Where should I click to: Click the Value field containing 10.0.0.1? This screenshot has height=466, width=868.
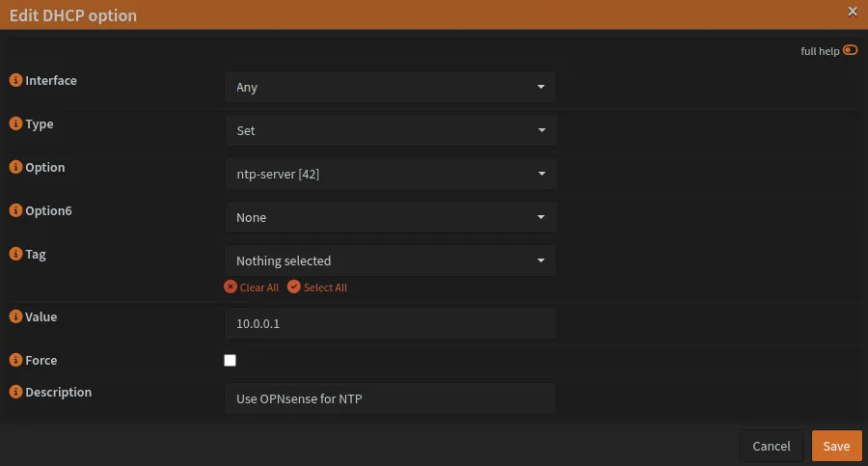click(x=391, y=324)
